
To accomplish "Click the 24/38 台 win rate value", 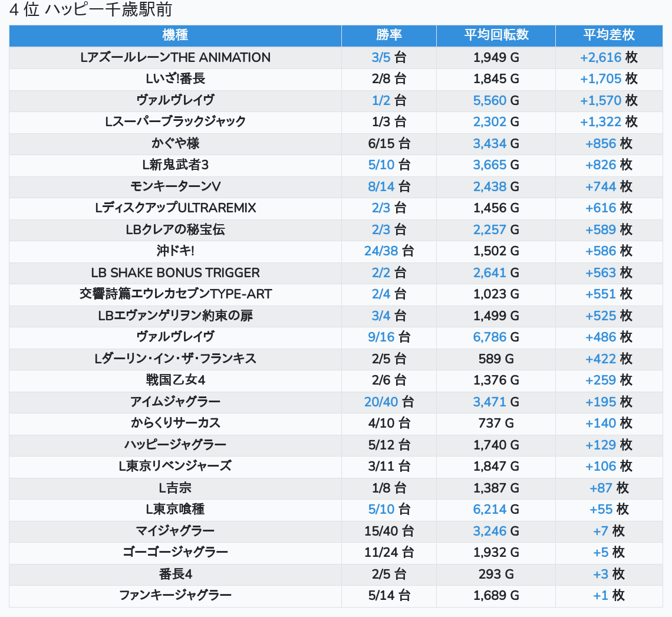I will point(388,251).
